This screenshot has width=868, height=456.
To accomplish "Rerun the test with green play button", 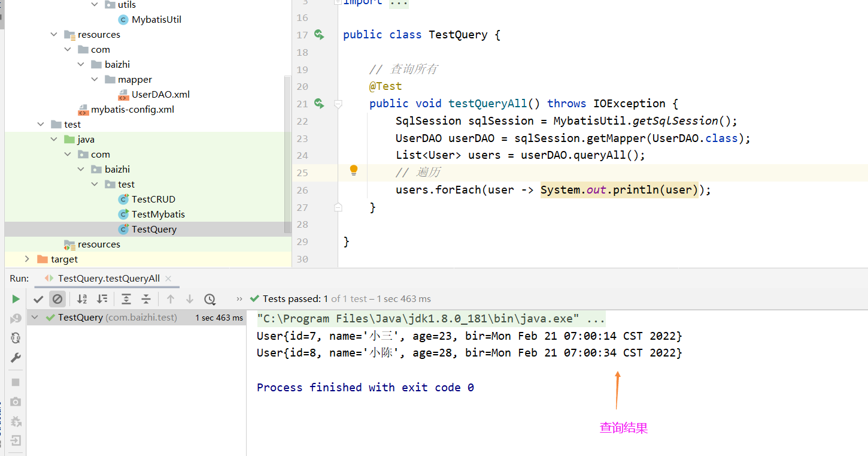I will tap(16, 299).
